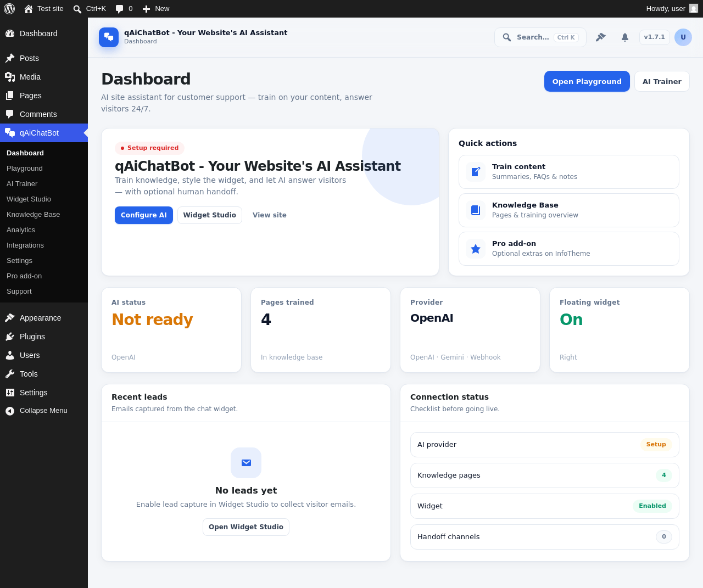
Task: Click the Widget Enabled checklist row
Action: 545,506
